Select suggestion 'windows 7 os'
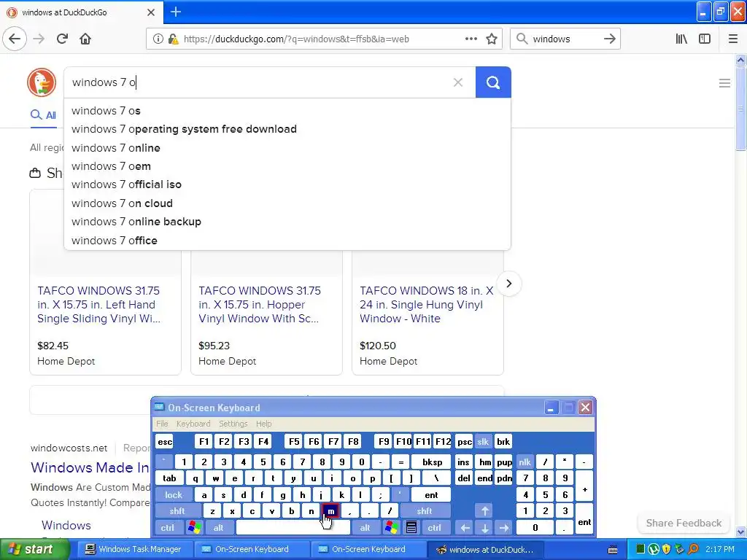747x560 pixels. (287, 111)
